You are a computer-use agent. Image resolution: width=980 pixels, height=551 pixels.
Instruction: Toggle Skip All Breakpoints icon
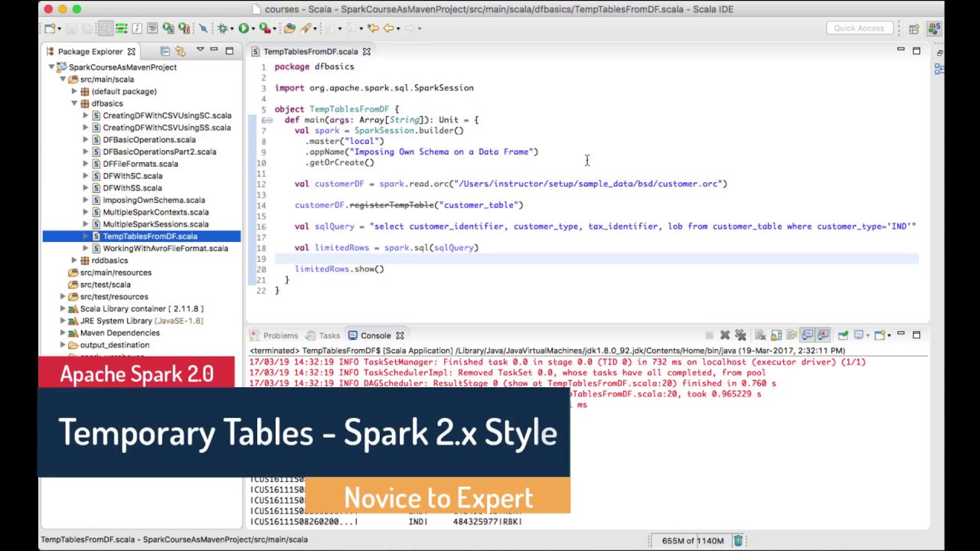pyautogui.click(x=203, y=28)
